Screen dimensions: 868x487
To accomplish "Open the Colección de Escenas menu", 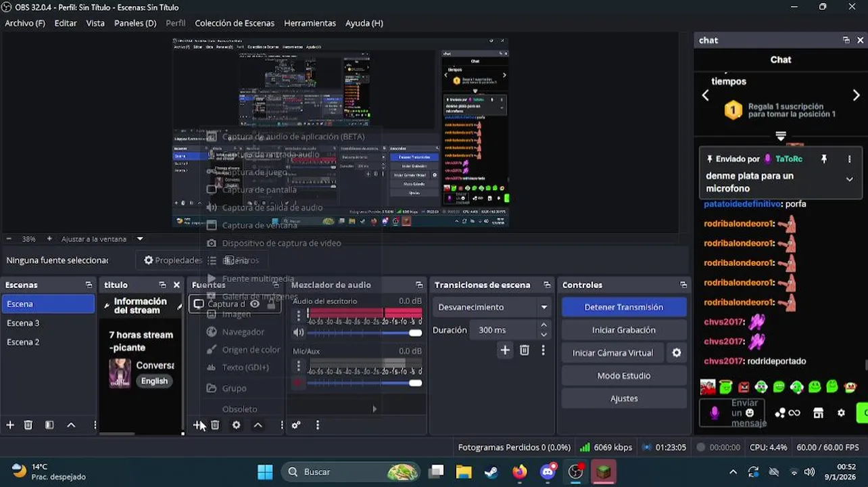I will tap(235, 23).
